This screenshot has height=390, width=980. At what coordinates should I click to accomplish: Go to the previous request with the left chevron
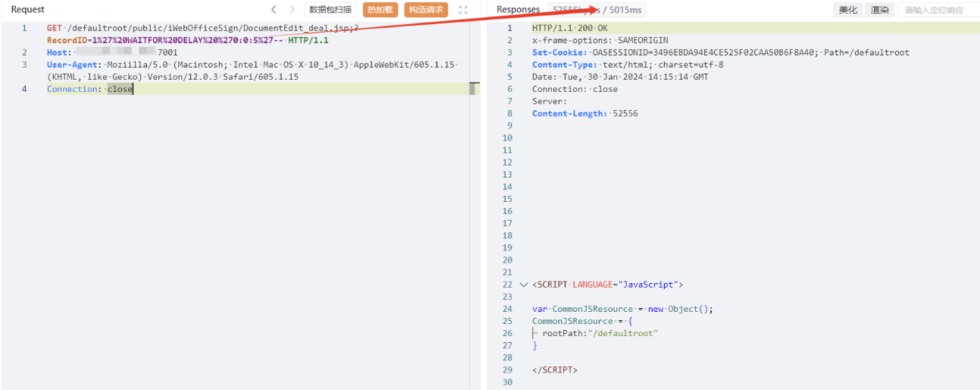click(274, 10)
